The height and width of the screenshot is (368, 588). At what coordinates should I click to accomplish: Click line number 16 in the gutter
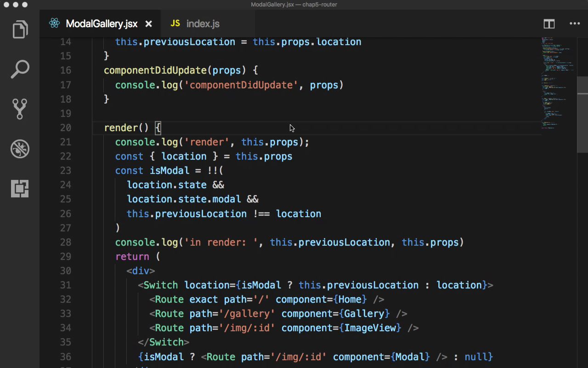pos(65,70)
